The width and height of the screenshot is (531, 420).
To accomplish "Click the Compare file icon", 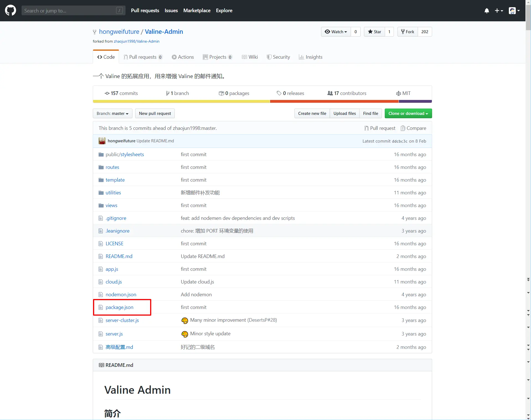I will 403,128.
